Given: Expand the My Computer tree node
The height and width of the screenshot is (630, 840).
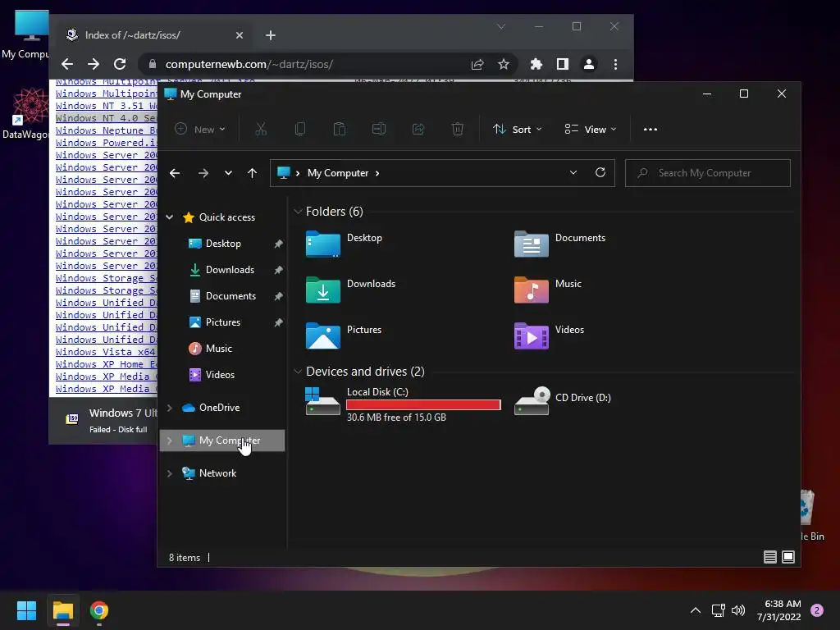Looking at the screenshot, I should (x=170, y=441).
